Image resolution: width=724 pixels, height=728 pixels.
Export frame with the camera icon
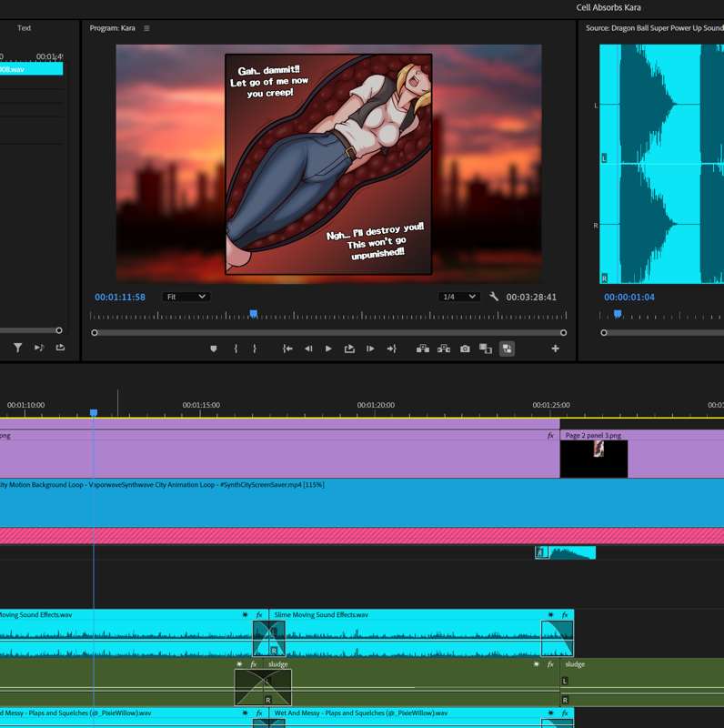point(465,349)
